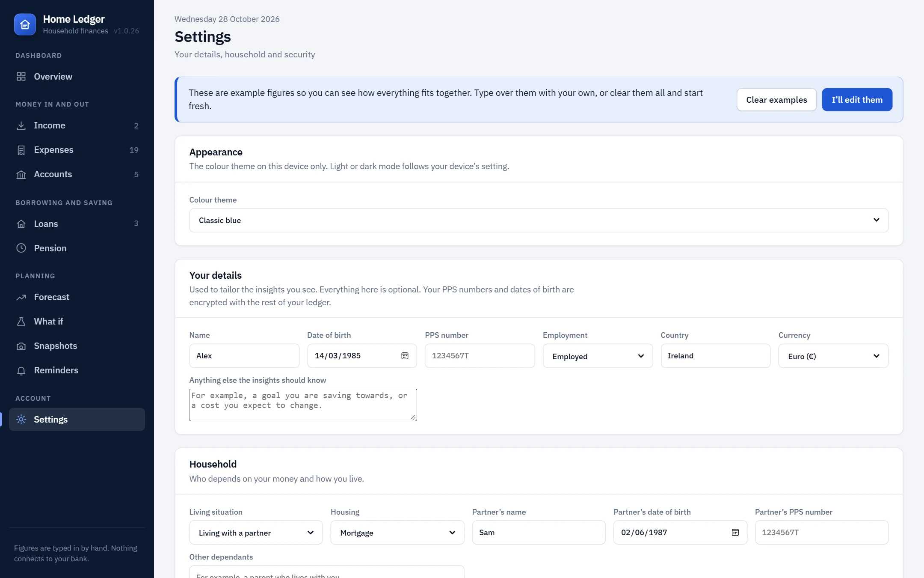The image size is (924, 578).
Task: Click the Reminders bell icon
Action: (x=21, y=370)
